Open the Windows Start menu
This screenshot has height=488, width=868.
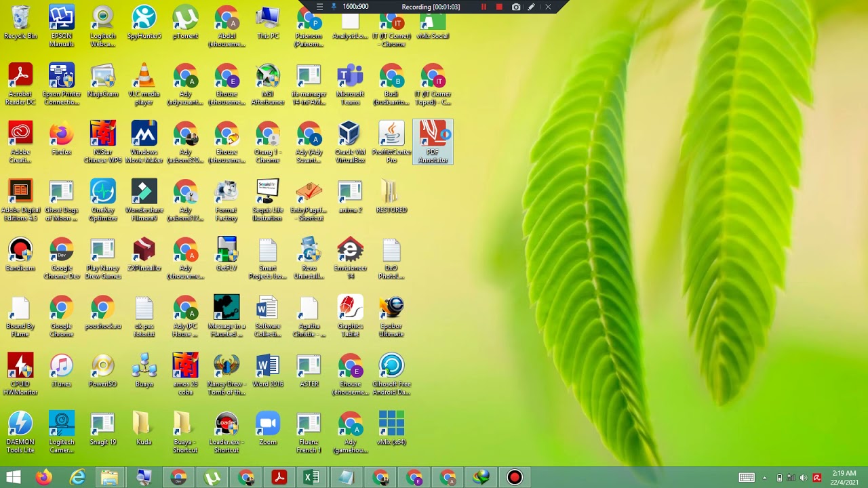coord(13,477)
